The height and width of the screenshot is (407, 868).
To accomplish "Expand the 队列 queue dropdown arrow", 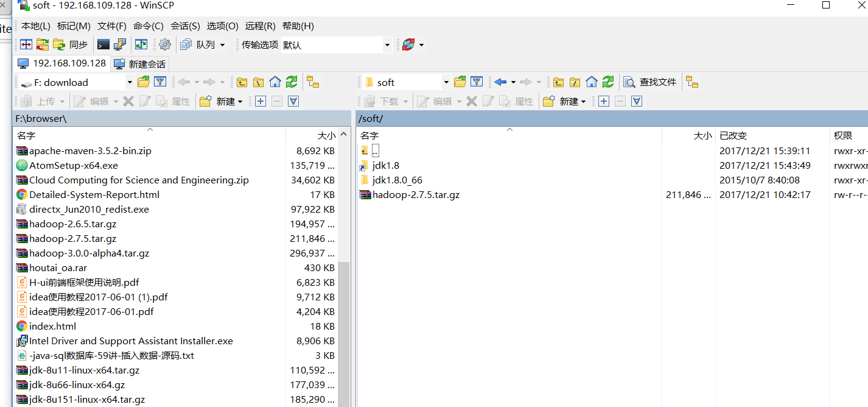I will point(222,45).
